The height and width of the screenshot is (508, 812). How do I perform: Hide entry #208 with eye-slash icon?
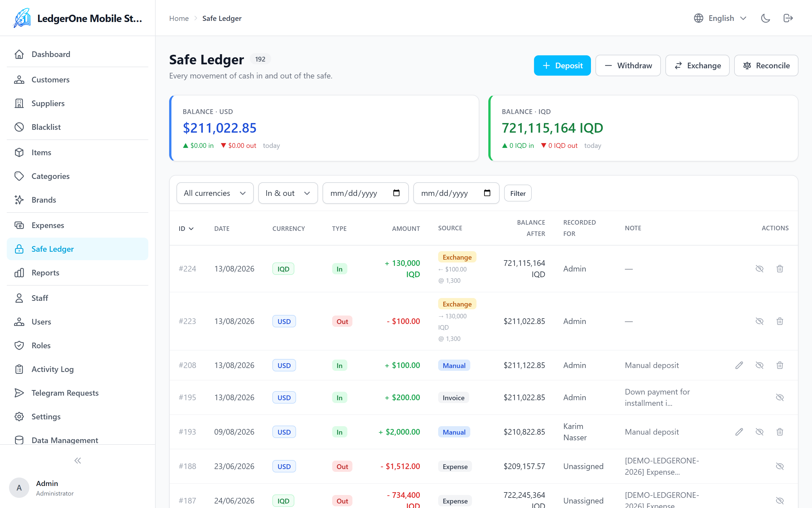759,365
